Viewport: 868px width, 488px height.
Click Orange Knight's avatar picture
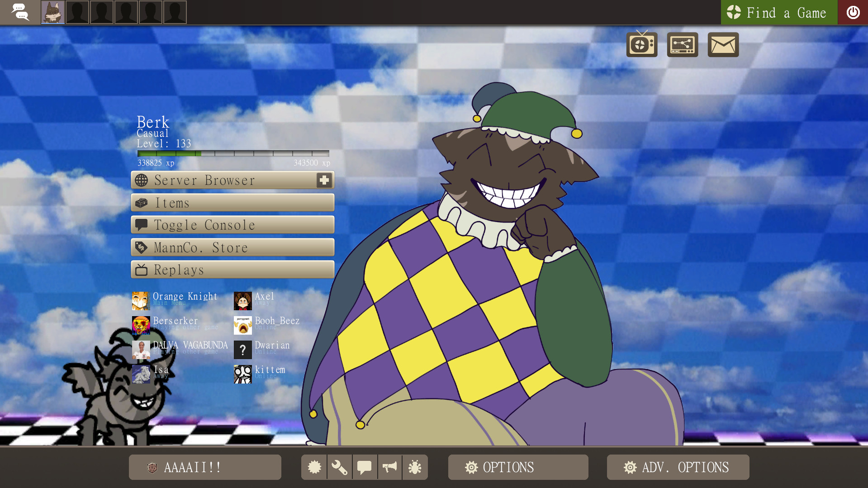coord(141,301)
